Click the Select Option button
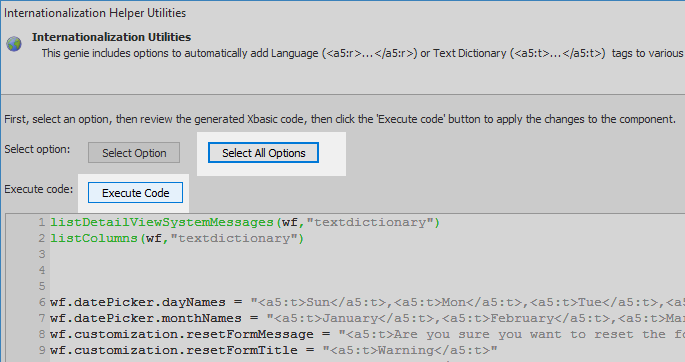The width and height of the screenshot is (685, 362). pos(134,153)
